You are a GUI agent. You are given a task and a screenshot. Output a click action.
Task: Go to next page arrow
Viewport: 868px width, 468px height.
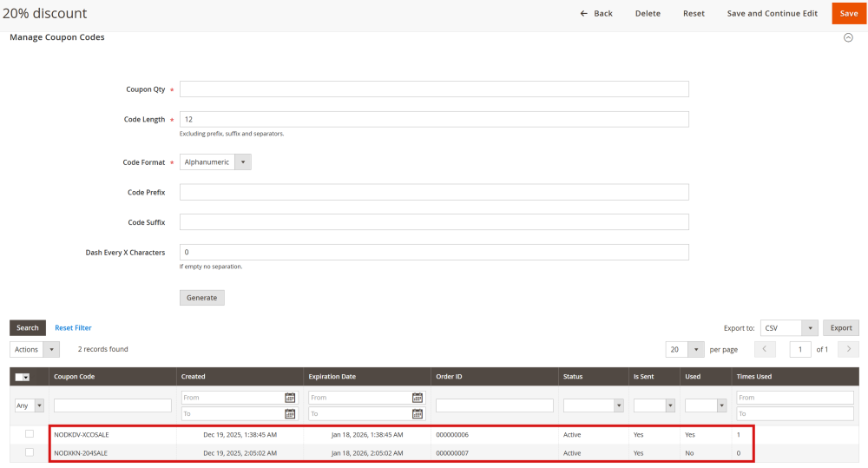point(849,349)
